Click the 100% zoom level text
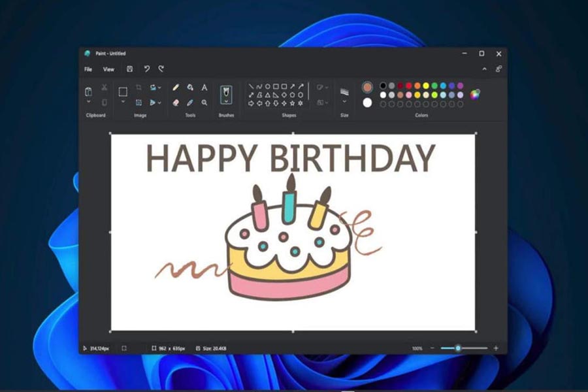Viewport: 588px width, 392px height. [x=417, y=348]
